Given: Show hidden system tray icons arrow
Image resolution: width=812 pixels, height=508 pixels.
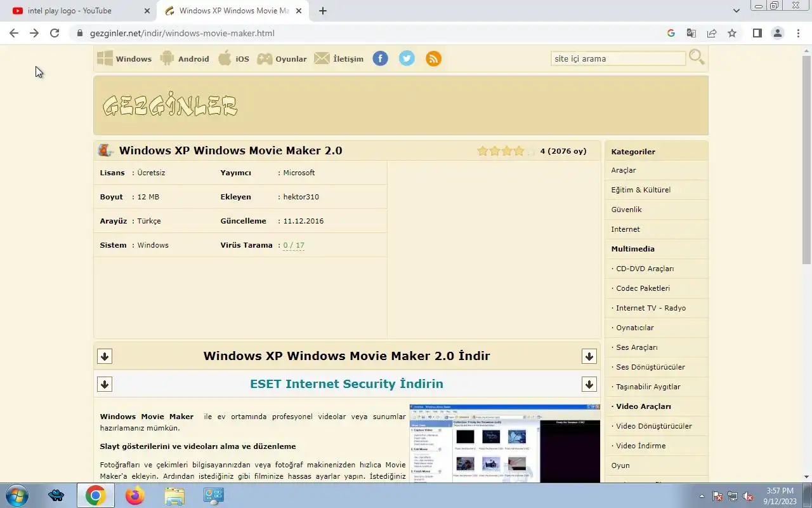Looking at the screenshot, I should coord(702,496).
